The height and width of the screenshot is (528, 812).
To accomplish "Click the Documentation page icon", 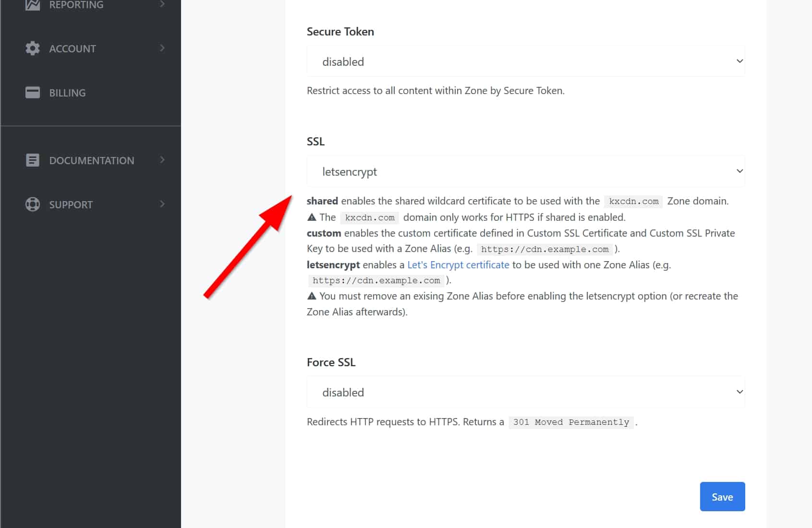I will (32, 160).
